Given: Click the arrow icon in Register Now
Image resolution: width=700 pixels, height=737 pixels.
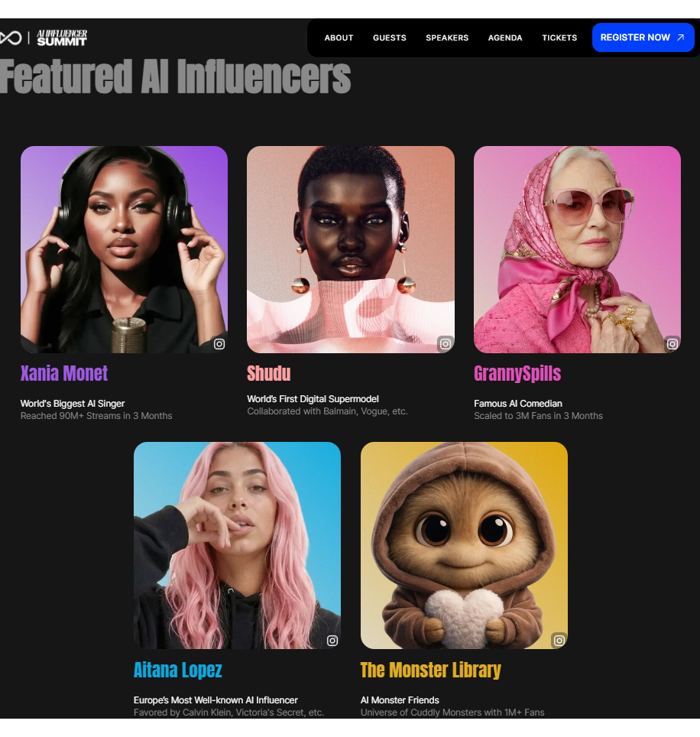Looking at the screenshot, I should coord(680,37).
